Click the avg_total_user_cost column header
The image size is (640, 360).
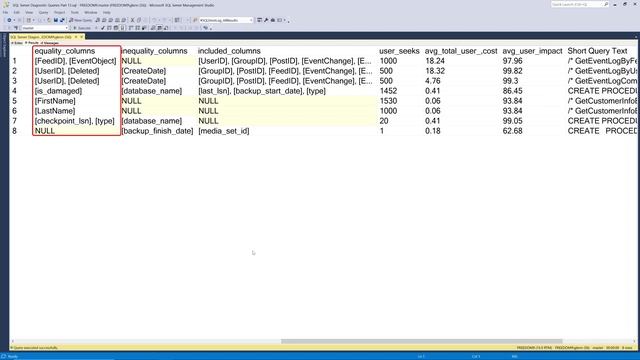click(461, 51)
